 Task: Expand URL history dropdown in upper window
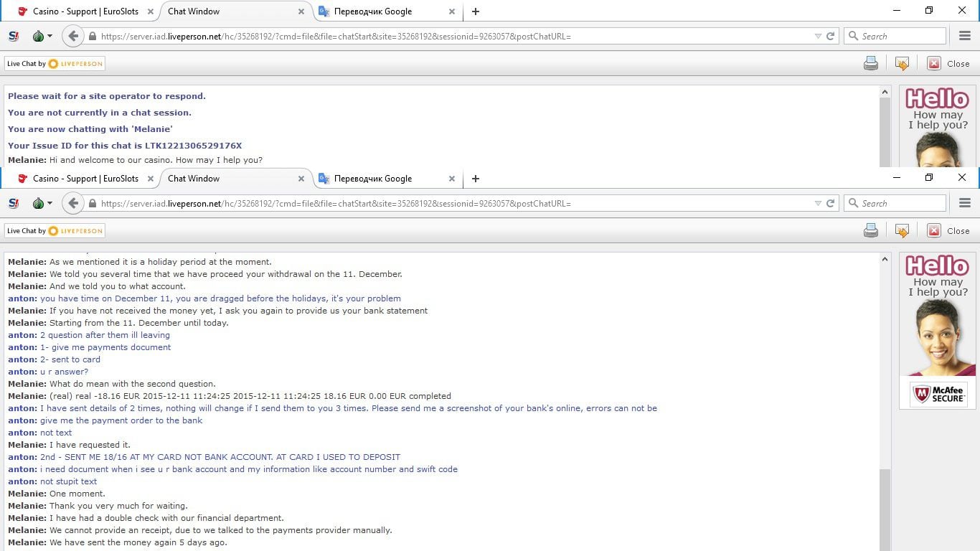(818, 36)
